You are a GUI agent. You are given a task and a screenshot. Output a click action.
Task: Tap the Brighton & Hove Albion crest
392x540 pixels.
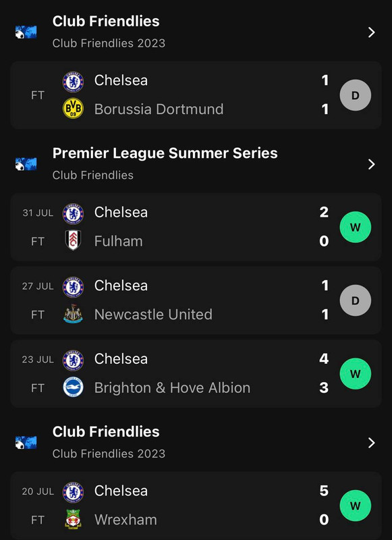[x=73, y=387]
